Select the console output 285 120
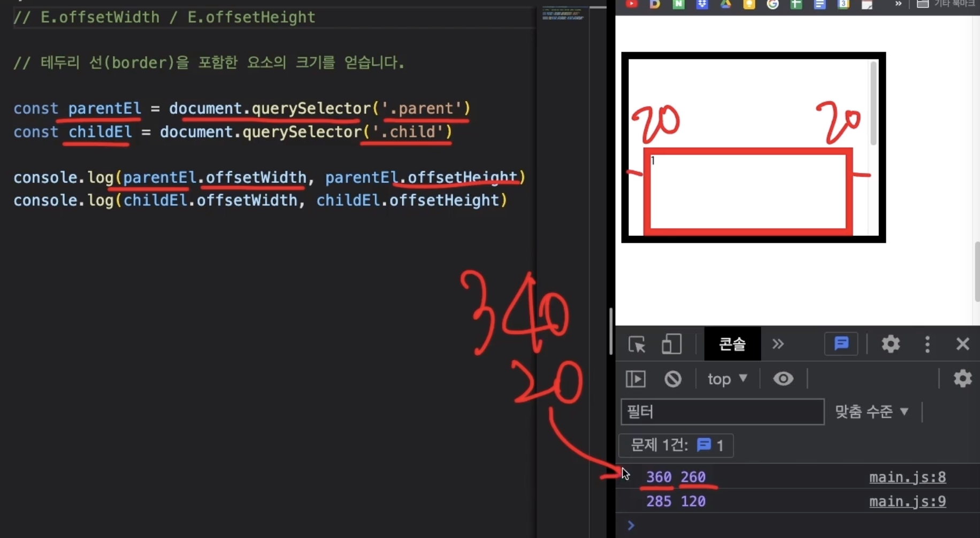 pyautogui.click(x=676, y=502)
